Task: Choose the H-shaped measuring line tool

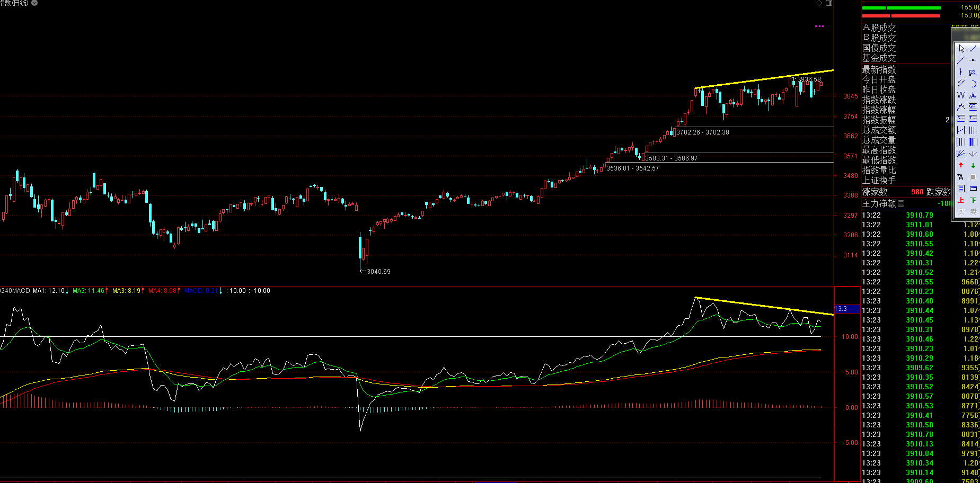Action: [961, 130]
